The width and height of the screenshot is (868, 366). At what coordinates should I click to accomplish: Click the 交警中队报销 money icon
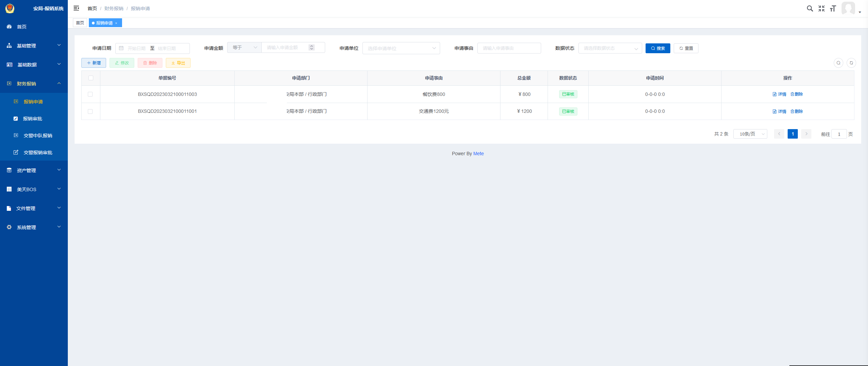point(16,135)
